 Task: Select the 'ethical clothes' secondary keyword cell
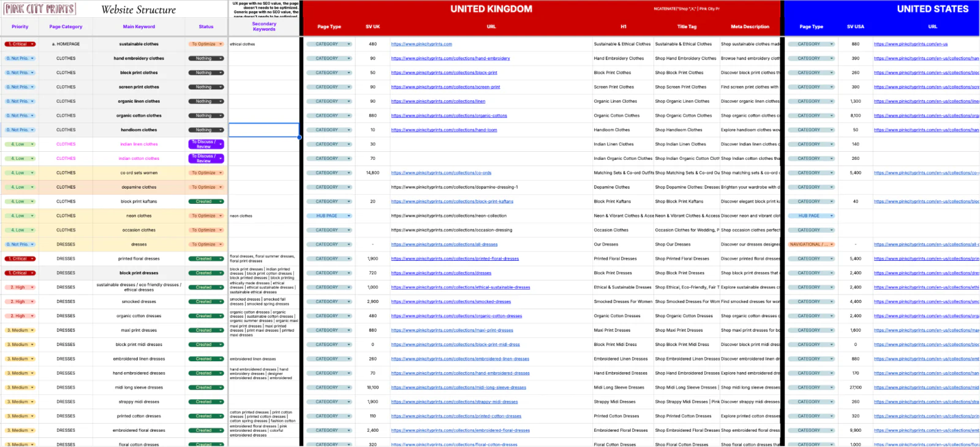[x=264, y=44]
